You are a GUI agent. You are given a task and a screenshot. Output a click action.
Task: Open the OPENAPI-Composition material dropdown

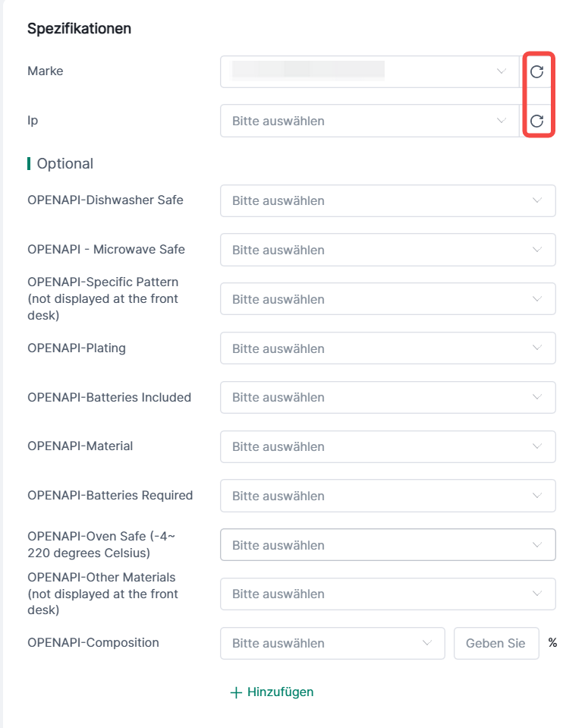(x=332, y=643)
